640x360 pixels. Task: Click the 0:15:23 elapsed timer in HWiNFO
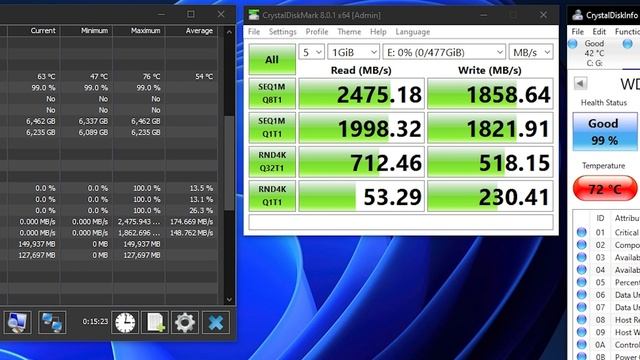[x=95, y=322]
